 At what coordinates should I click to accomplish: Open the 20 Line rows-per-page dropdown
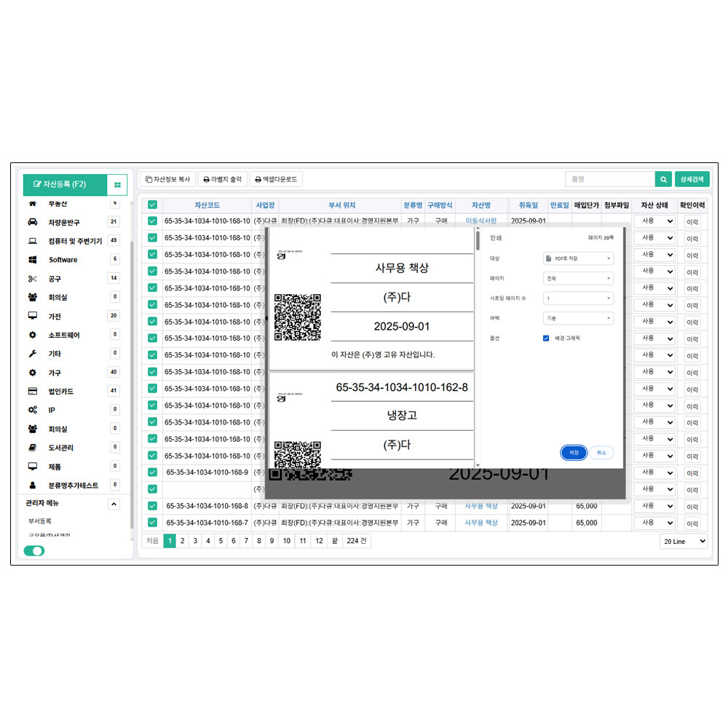[683, 542]
